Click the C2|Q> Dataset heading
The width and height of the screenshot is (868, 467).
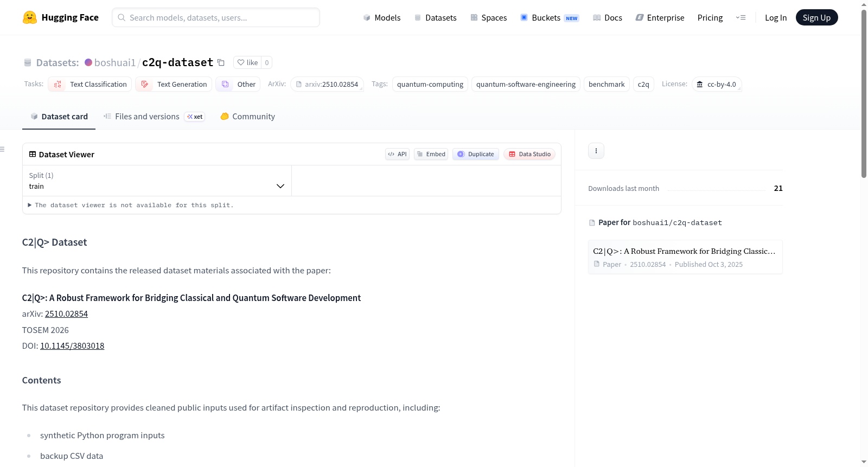point(54,242)
